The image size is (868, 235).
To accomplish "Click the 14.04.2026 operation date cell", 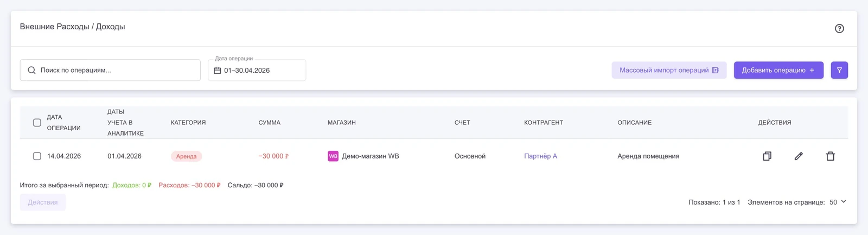I will tap(64, 156).
